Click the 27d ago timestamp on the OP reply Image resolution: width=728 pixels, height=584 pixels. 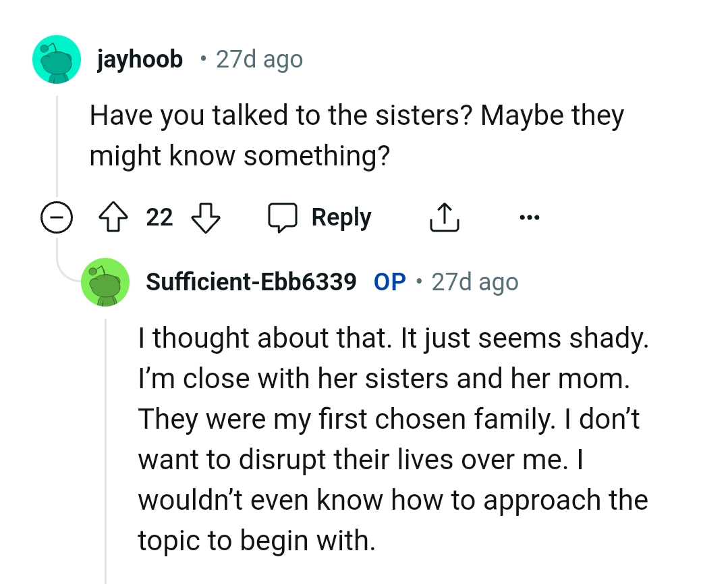474,282
